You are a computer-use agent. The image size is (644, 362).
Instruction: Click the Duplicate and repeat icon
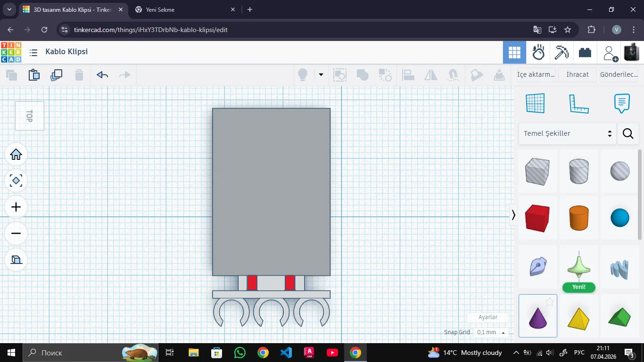57,75
